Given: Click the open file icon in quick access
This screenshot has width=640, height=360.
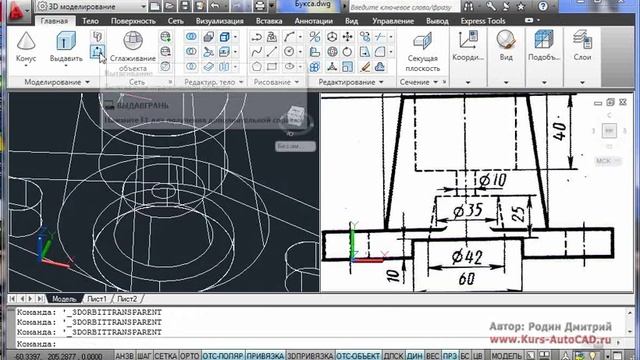Looking at the screenshot, I should [x=169, y=6].
